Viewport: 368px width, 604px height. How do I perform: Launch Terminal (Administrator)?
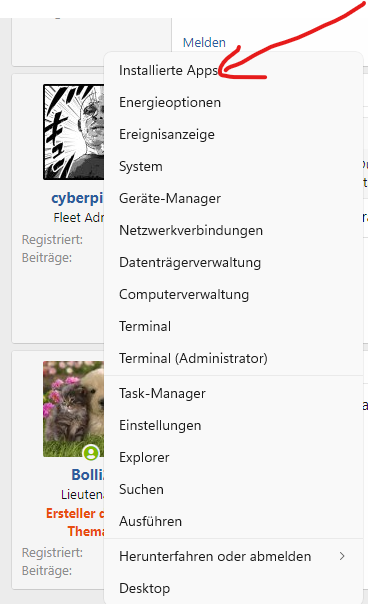pos(233,358)
